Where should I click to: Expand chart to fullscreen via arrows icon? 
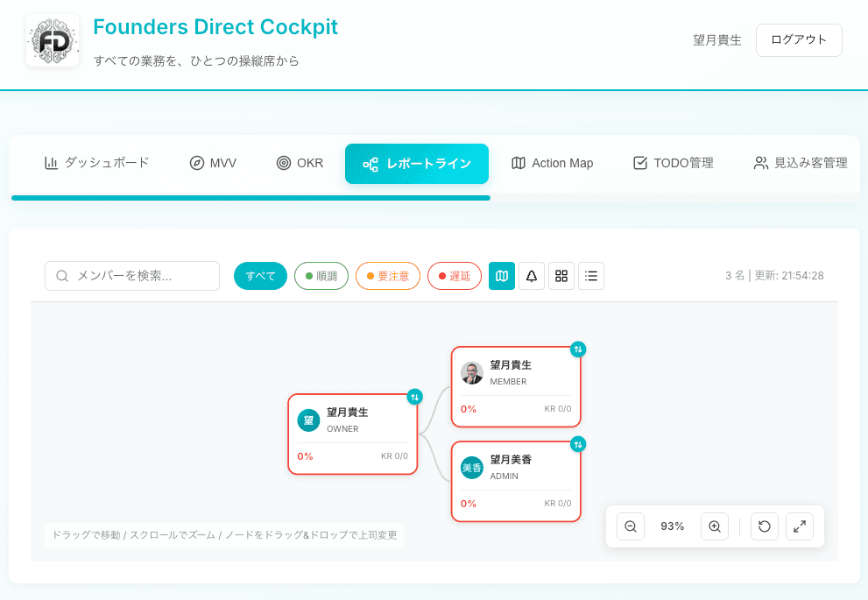[799, 526]
